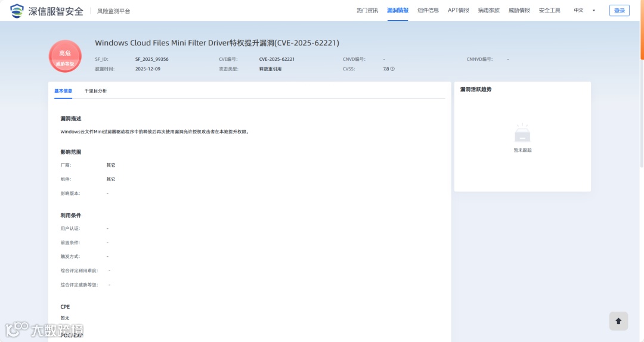Image resolution: width=644 pixels, height=342 pixels.
Task: Switch to the 千里目分析 tab
Action: (95, 91)
